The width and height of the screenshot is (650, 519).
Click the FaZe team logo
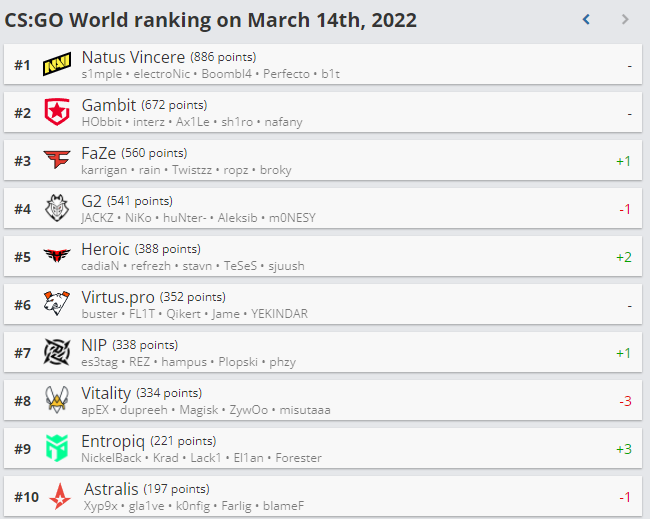tap(58, 161)
